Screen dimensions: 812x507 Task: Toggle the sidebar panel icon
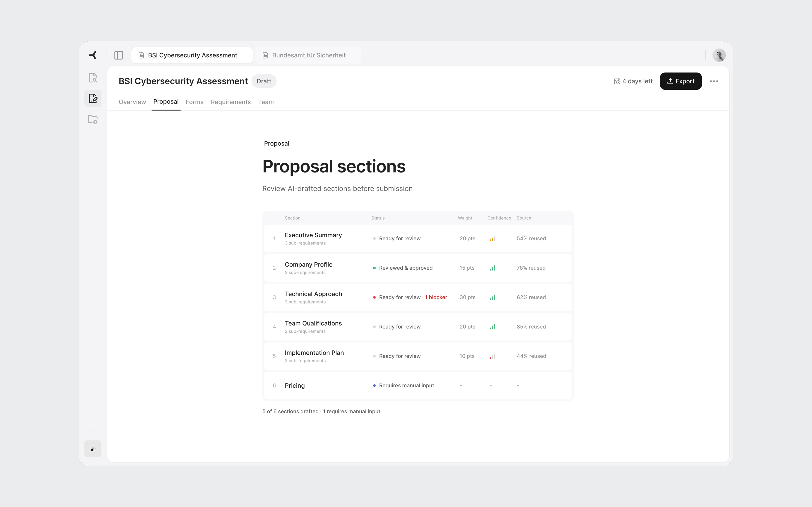[x=119, y=55]
